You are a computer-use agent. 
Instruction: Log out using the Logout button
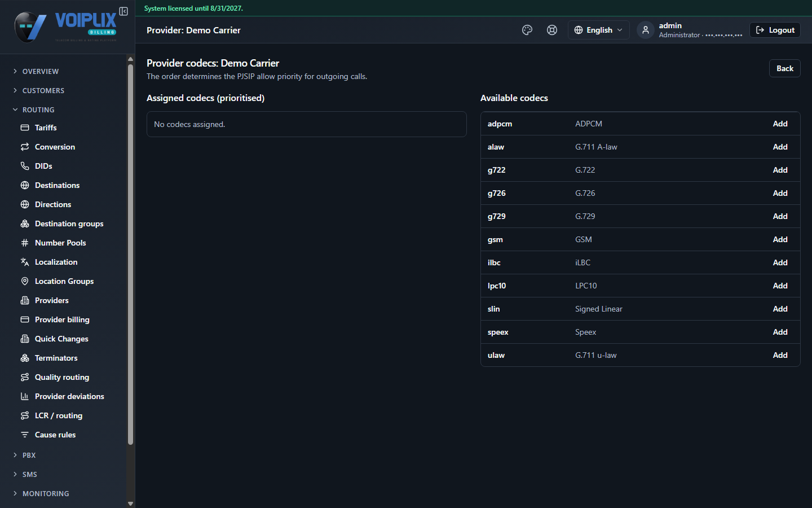pos(775,30)
